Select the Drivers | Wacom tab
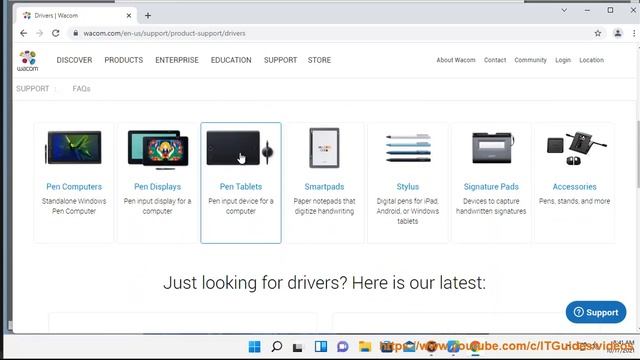Image resolution: width=640 pixels, height=360 pixels. pyautogui.click(x=76, y=16)
